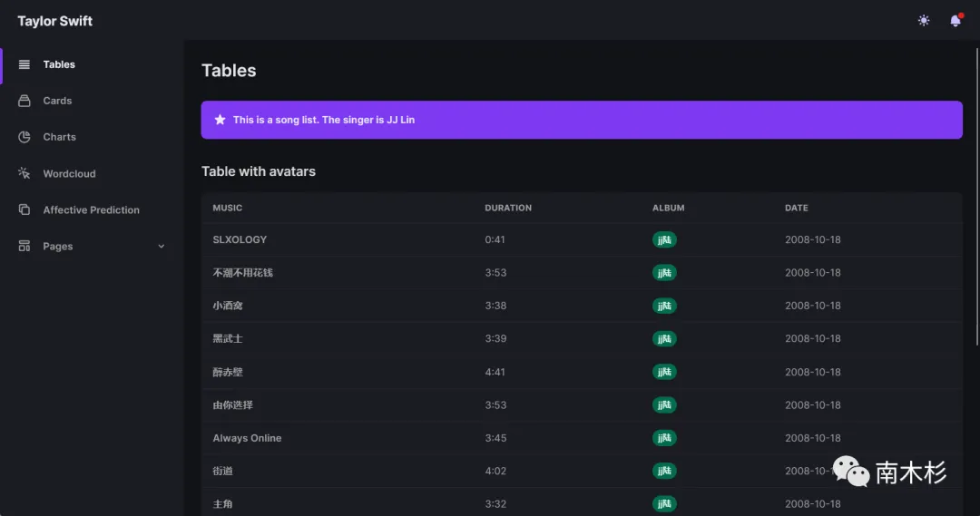Click the Tables list icon in sidebar
This screenshot has height=516, width=980.
[24, 64]
